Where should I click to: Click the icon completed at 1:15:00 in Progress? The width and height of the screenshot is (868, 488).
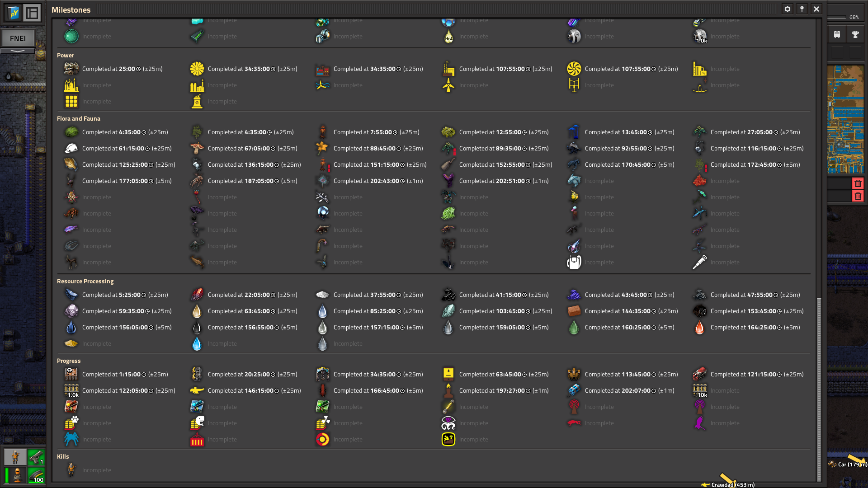click(x=71, y=374)
